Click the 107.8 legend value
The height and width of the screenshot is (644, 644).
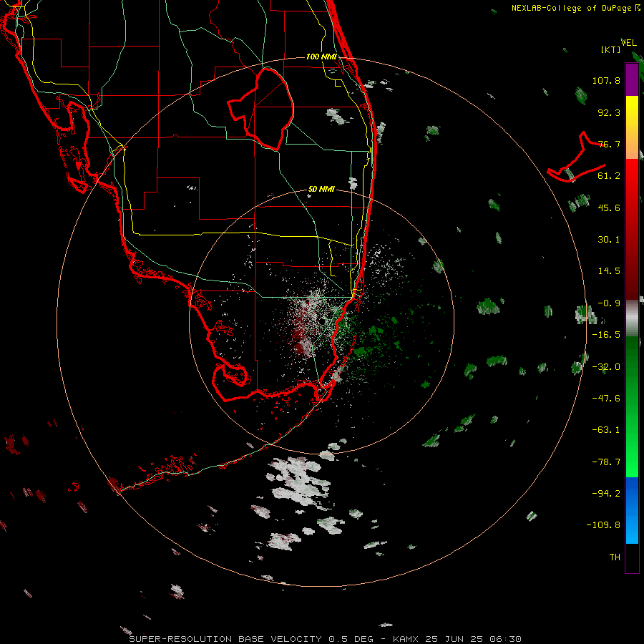[606, 80]
